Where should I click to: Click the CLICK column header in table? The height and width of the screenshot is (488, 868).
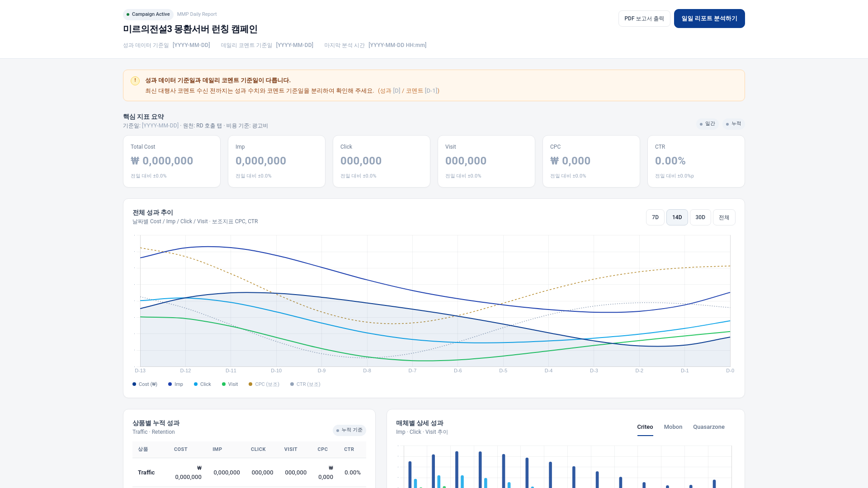coord(258,450)
